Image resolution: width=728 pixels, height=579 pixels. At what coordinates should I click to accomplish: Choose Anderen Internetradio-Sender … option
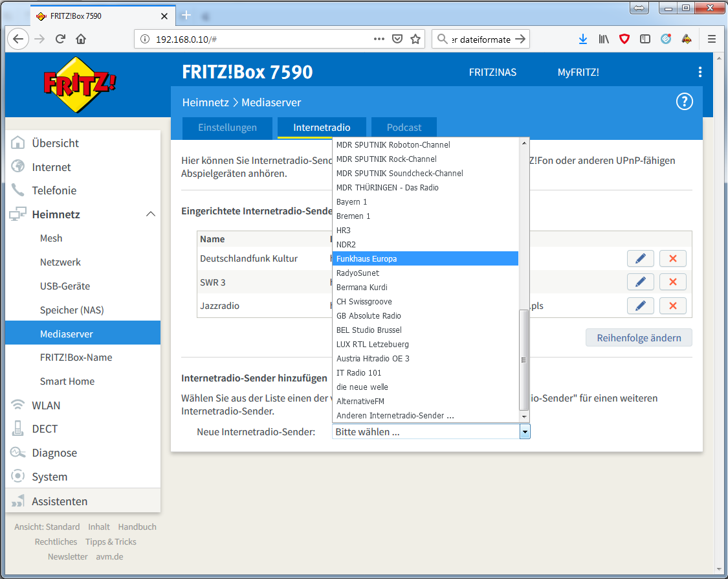pos(425,415)
